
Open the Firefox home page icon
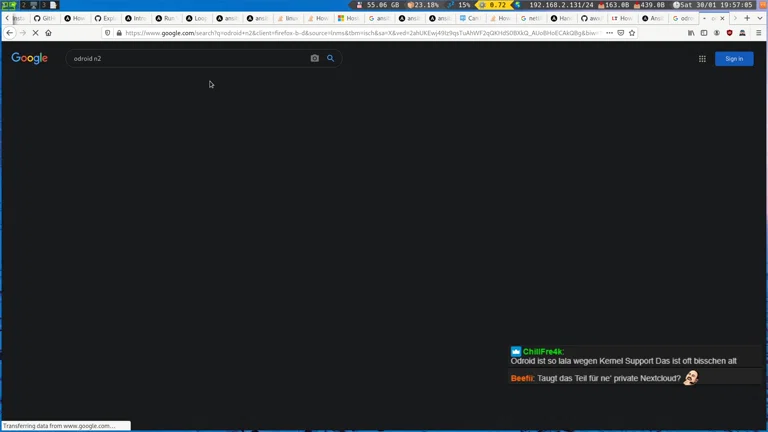pos(48,33)
